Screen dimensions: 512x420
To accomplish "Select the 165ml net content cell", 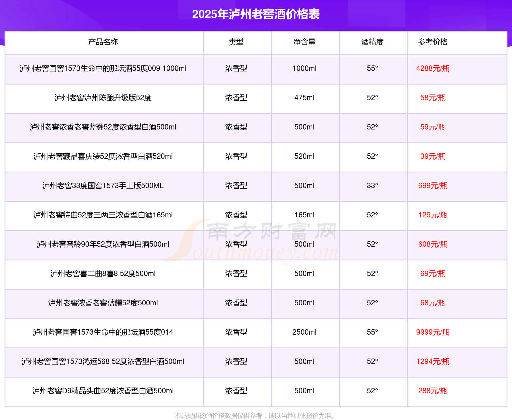I will (x=304, y=215).
